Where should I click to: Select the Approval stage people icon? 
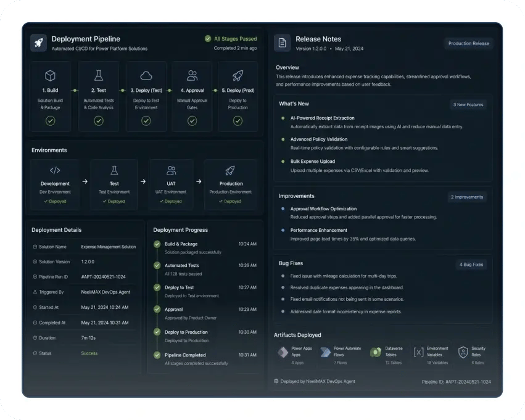(x=192, y=76)
